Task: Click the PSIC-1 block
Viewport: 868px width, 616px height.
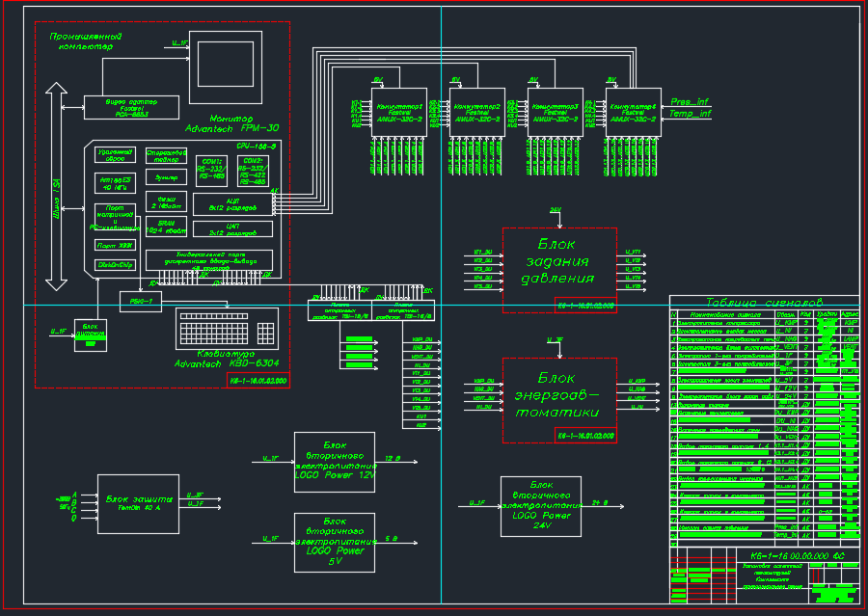Action: coord(141,302)
